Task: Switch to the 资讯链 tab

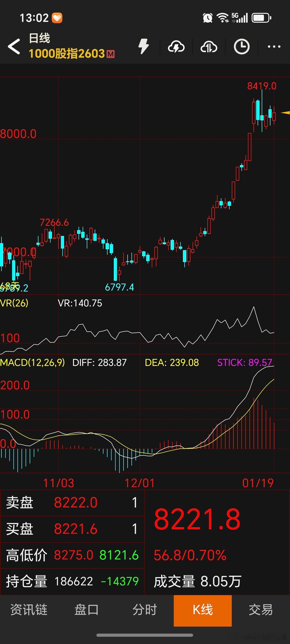Action: (29, 609)
